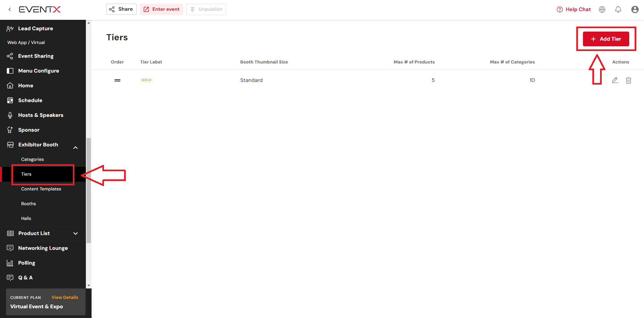Click Add Tier button

click(x=606, y=39)
